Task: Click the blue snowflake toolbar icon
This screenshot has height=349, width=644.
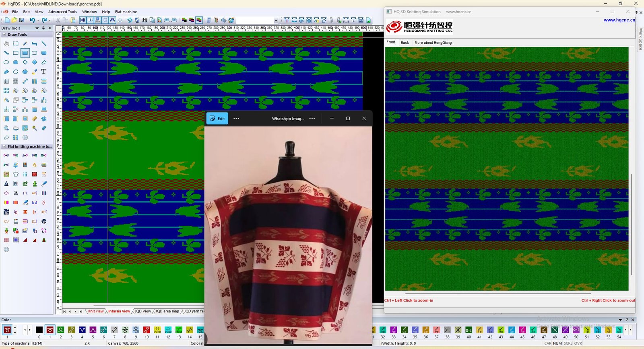Action: point(130,20)
